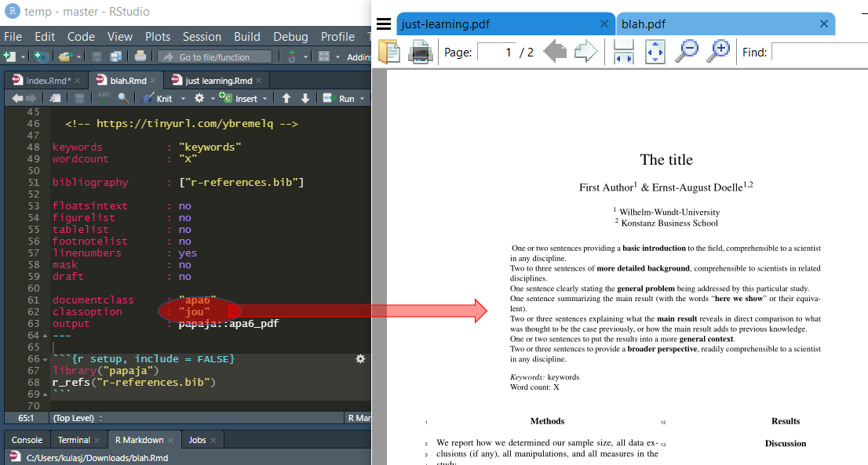Click the setup chunk options gear icon
The width and height of the screenshot is (868, 465).
[360, 359]
